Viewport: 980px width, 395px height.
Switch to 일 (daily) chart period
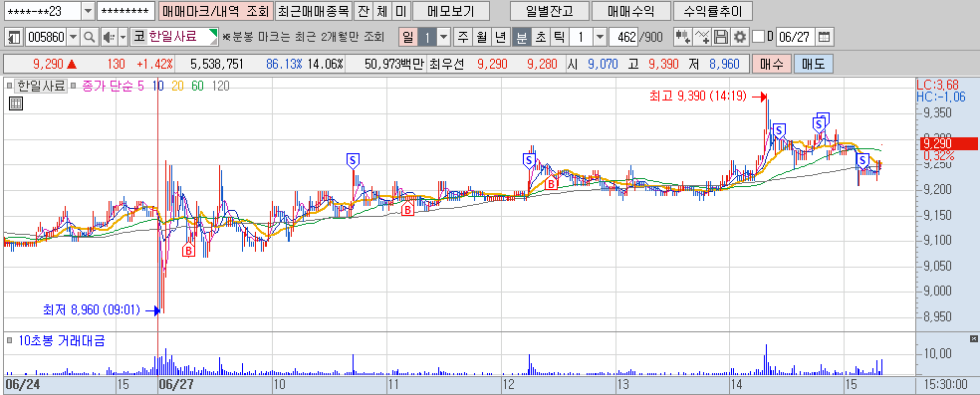407,37
